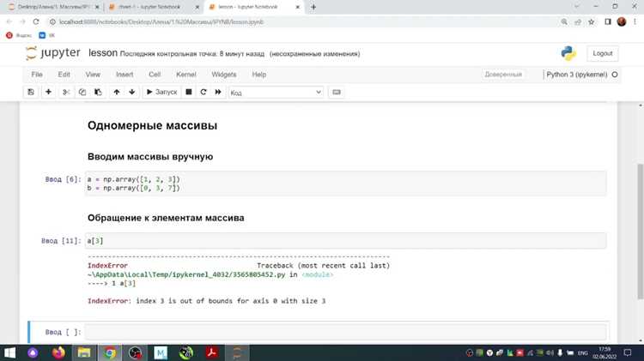The height and width of the screenshot is (361, 644).
Task: Cut selected cells with scissors icon
Action: tap(66, 93)
